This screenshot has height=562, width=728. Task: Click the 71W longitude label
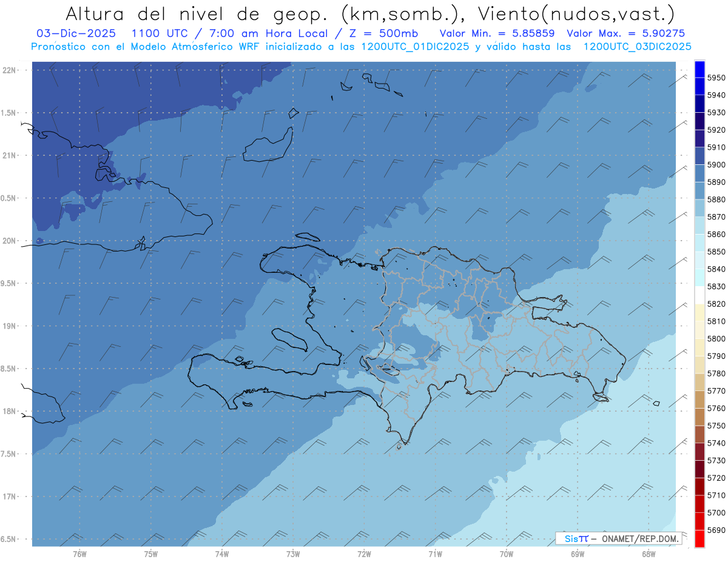[x=435, y=554]
